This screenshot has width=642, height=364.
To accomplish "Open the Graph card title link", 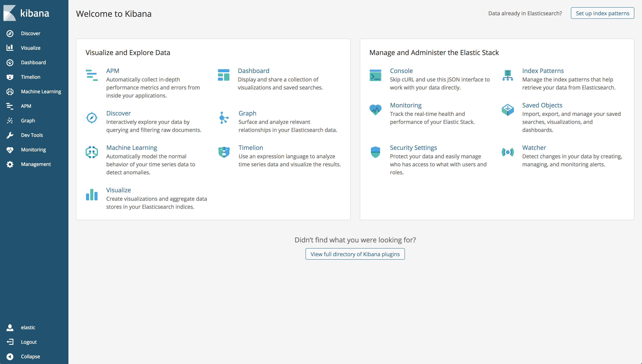I will pos(247,113).
